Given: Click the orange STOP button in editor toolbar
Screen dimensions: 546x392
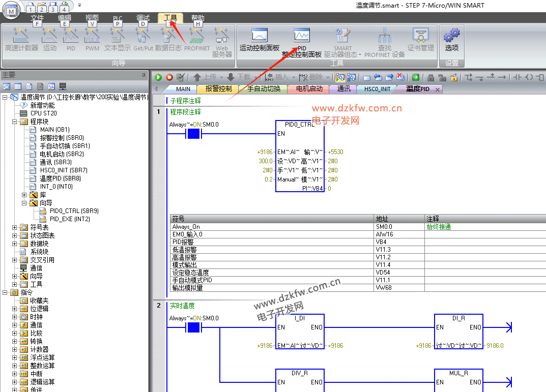Looking at the screenshot, I should (169, 77).
